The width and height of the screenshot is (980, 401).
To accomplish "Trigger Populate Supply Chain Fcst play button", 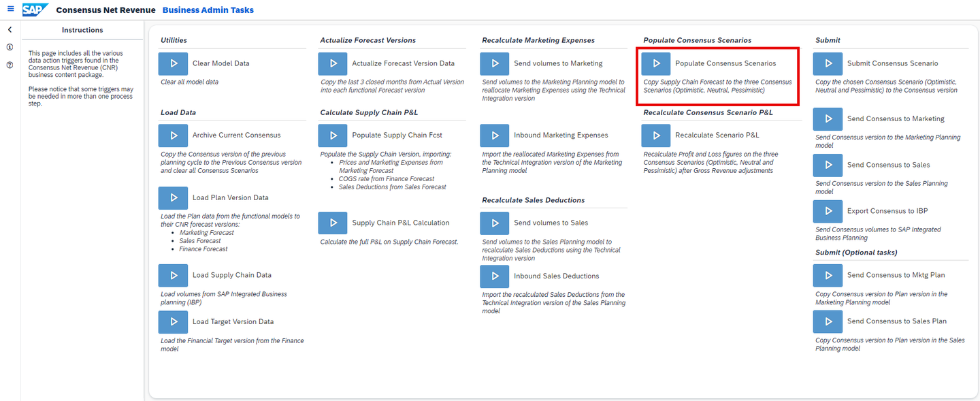I will click(x=333, y=135).
